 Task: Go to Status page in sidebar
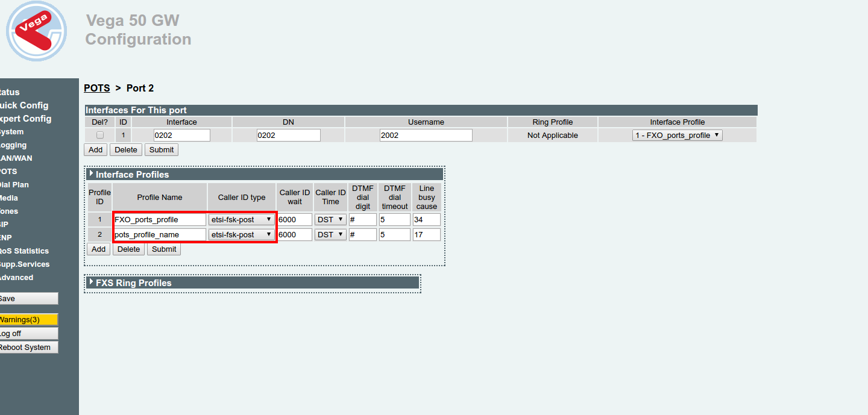(x=9, y=92)
